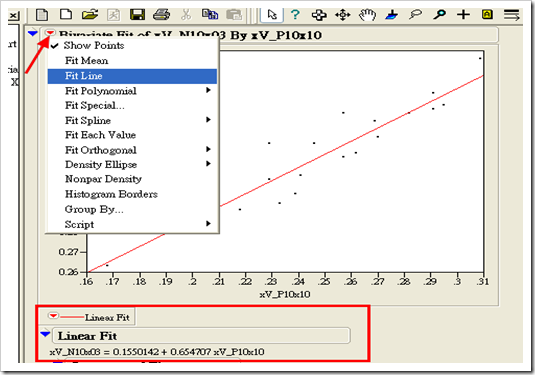Toggle the Show Points checked option

point(132,45)
